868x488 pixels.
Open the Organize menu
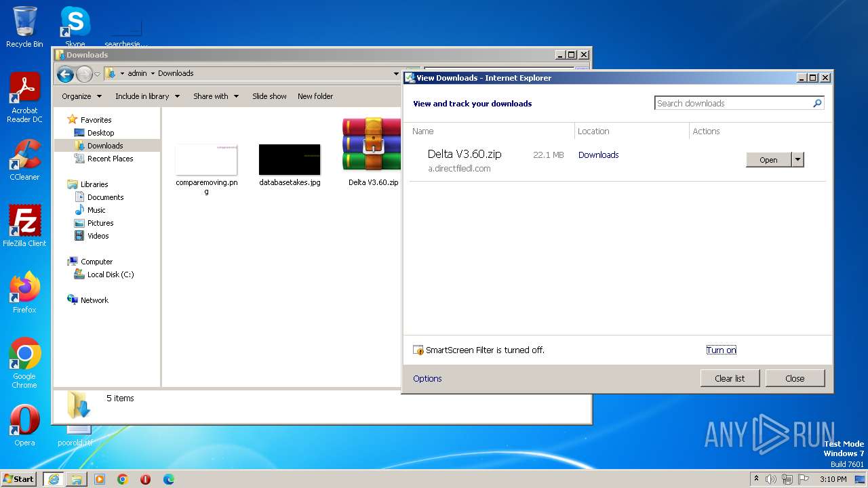[x=81, y=96]
